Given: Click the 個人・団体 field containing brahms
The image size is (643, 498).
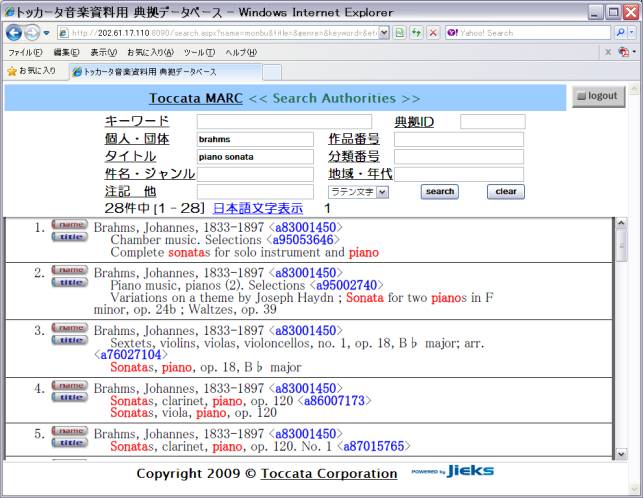Looking at the screenshot, I should coord(255,139).
